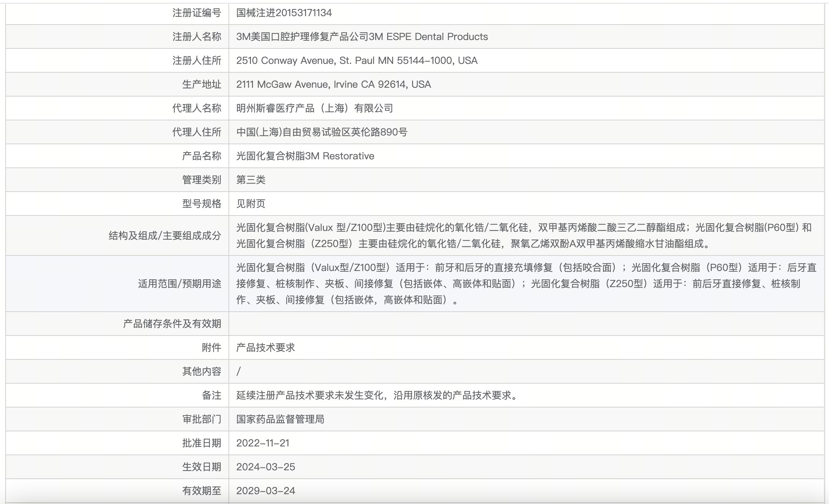The height and width of the screenshot is (504, 829).
Task: Select model specification value 见附页
Action: (251, 204)
